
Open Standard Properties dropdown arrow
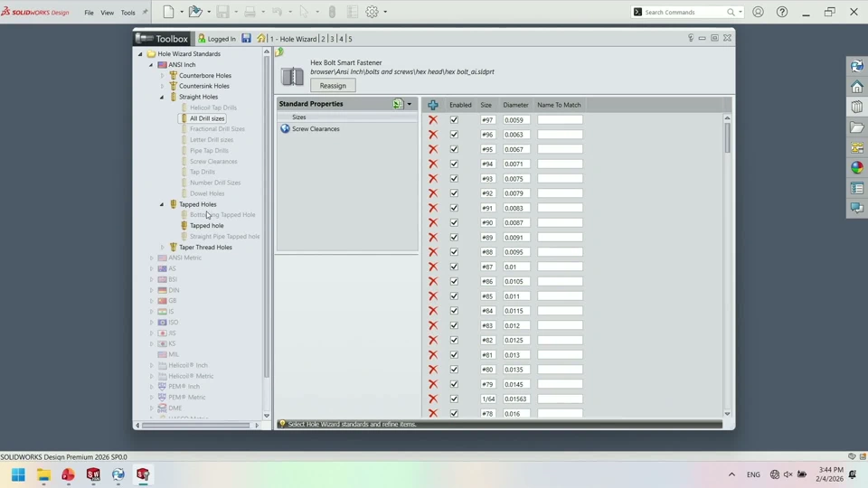[410, 104]
